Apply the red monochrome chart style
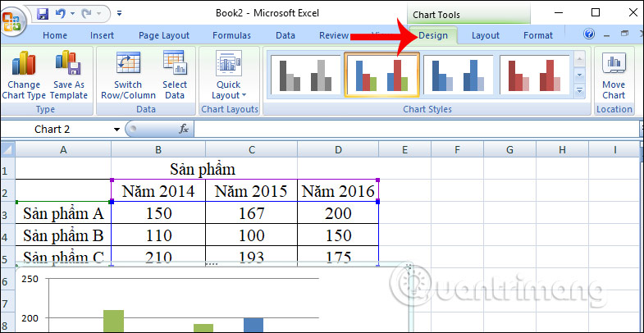This screenshot has width=644, height=333. pyautogui.click(x=535, y=75)
